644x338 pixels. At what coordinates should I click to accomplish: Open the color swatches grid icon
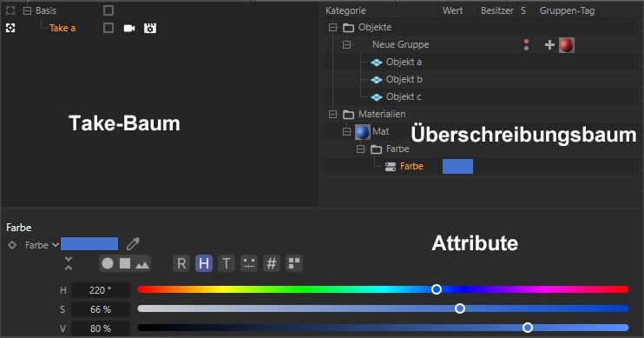[294, 263]
